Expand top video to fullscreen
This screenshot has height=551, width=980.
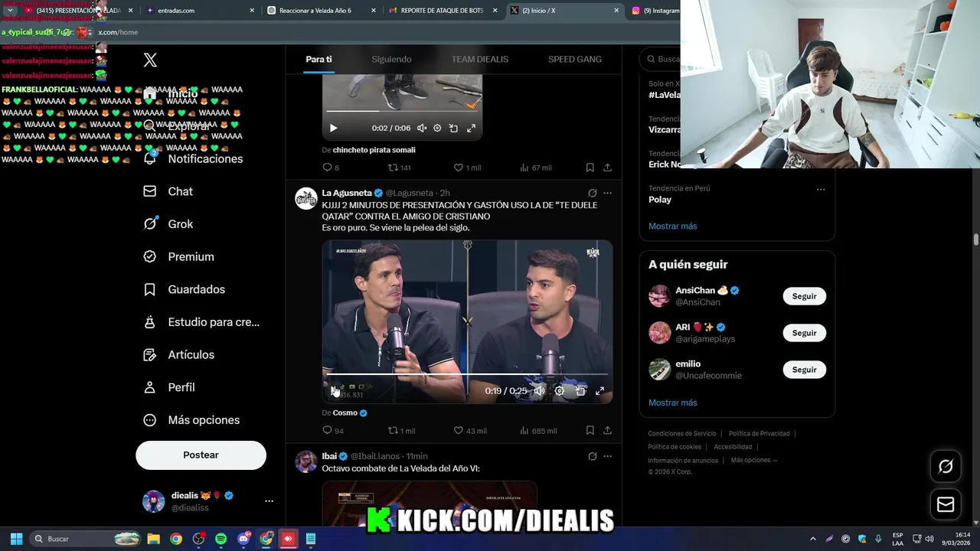(x=471, y=129)
